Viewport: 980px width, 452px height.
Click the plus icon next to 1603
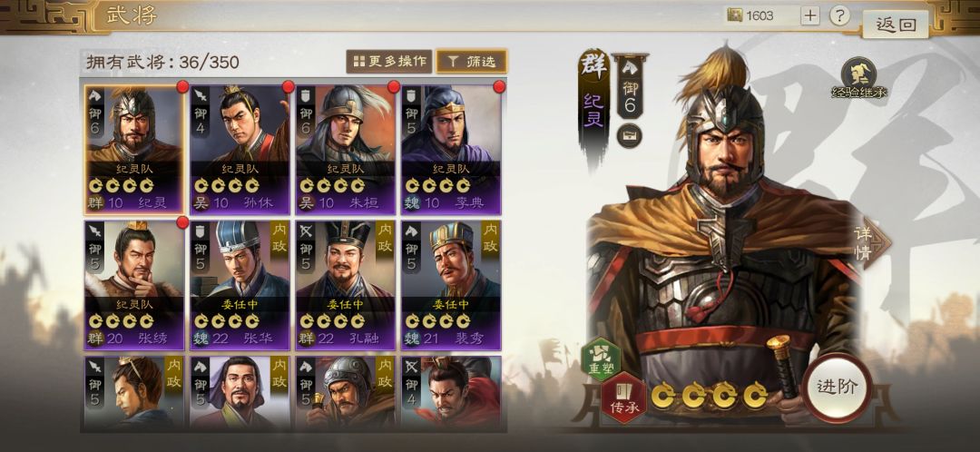pyautogui.click(x=809, y=15)
